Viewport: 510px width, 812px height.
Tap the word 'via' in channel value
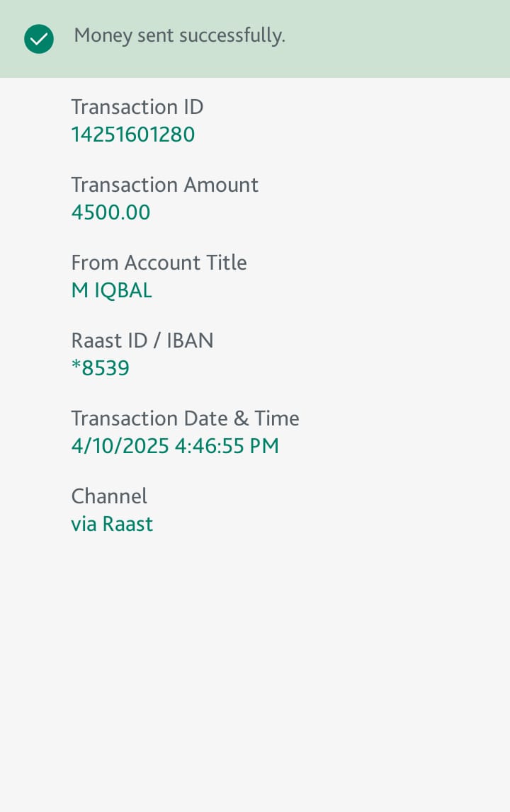click(84, 524)
